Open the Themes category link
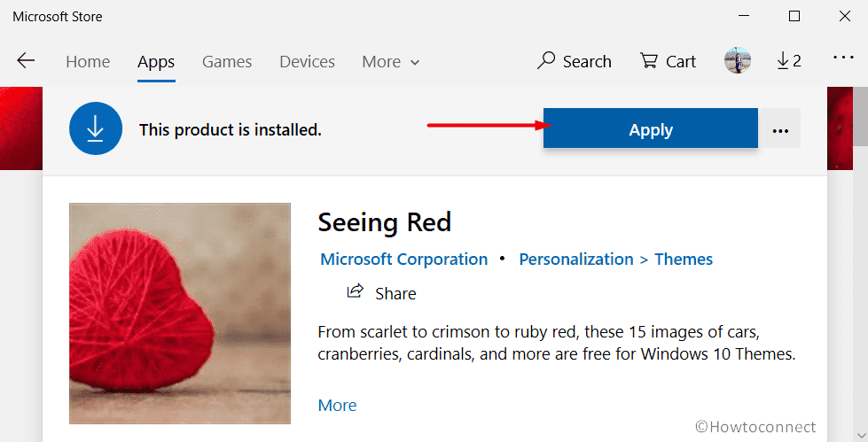Image resolution: width=868 pixels, height=442 pixels. point(684,259)
